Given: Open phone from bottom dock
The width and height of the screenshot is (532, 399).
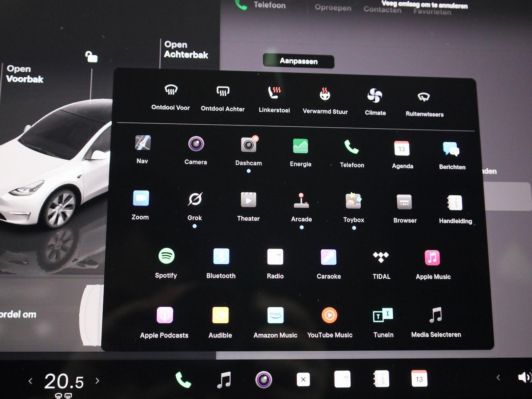Looking at the screenshot, I should (183, 380).
